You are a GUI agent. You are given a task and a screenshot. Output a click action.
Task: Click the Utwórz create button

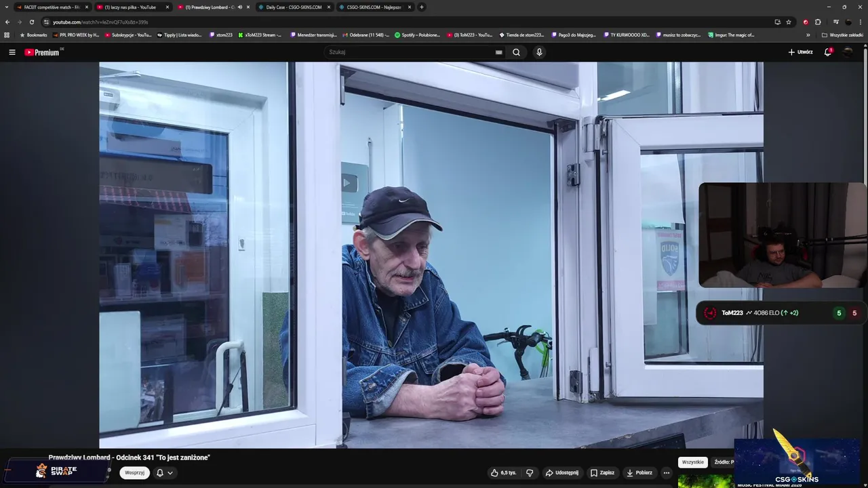(800, 52)
